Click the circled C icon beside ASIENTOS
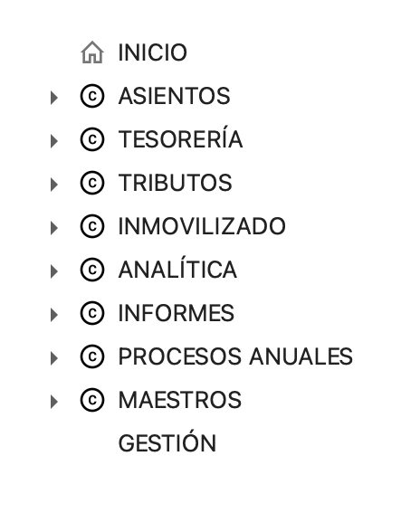 [x=92, y=96]
